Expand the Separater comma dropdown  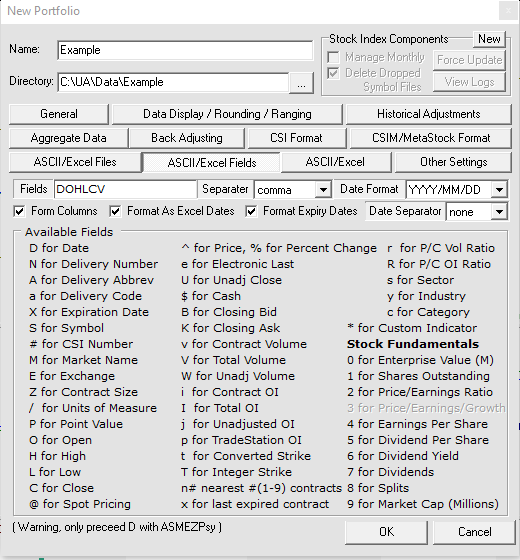(323, 190)
